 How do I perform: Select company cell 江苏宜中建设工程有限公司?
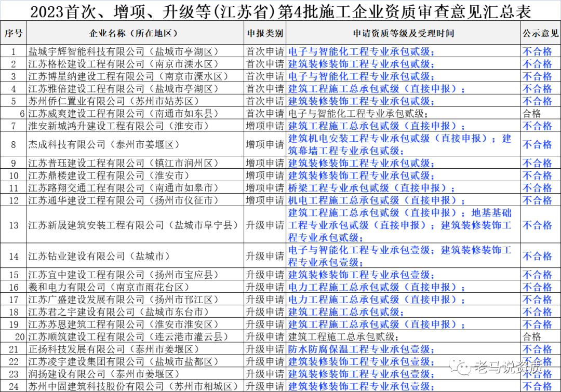135,274
